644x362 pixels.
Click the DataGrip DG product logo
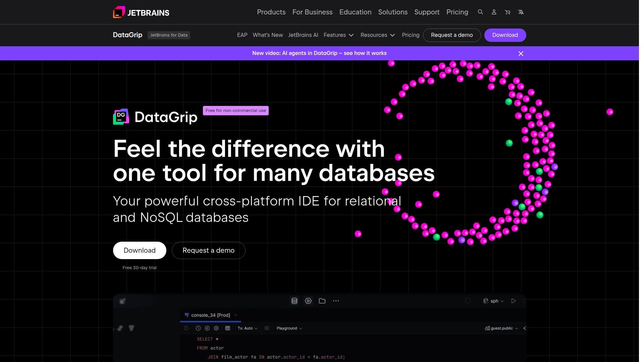click(x=121, y=117)
